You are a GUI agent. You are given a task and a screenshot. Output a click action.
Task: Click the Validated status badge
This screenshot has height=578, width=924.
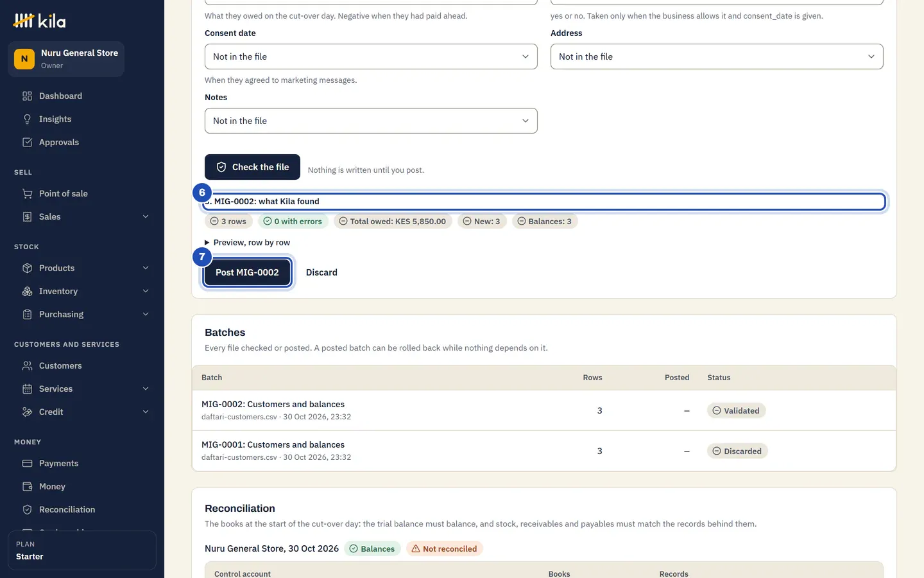pos(736,410)
